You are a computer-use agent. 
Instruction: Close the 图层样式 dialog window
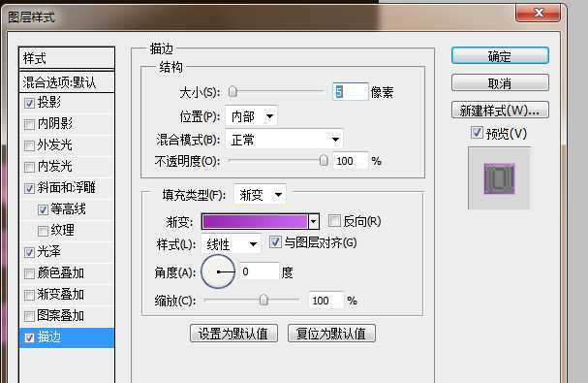tap(539, 13)
